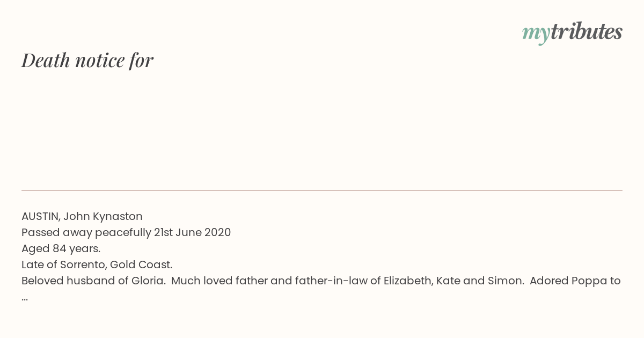Click the word 'Gloria' in the notice
Screen dimensions: 644x338
pos(147,281)
